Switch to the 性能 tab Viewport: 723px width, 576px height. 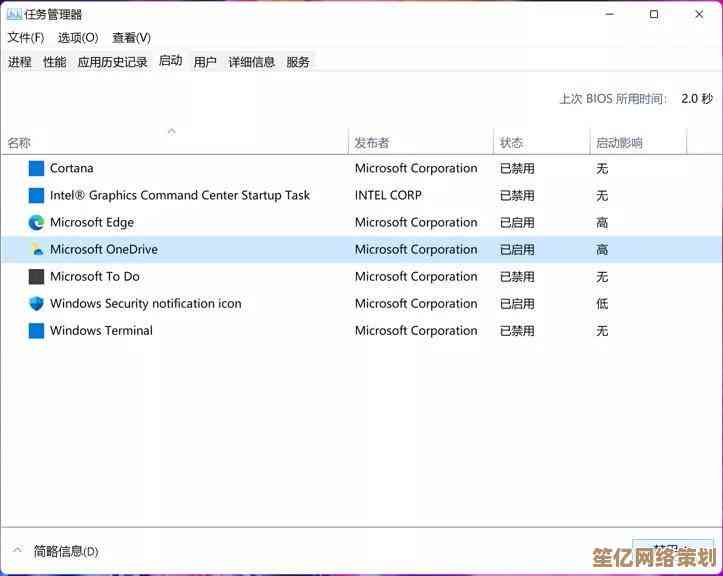pyautogui.click(x=55, y=62)
